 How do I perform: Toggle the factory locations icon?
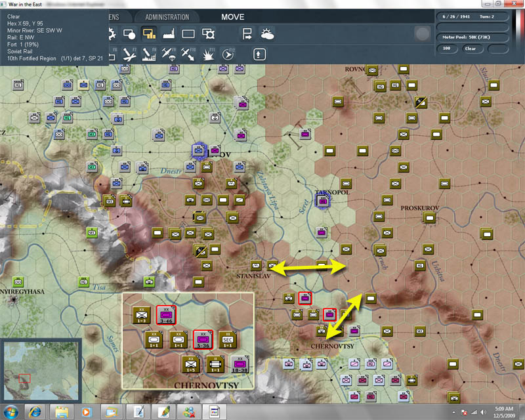coord(169,34)
